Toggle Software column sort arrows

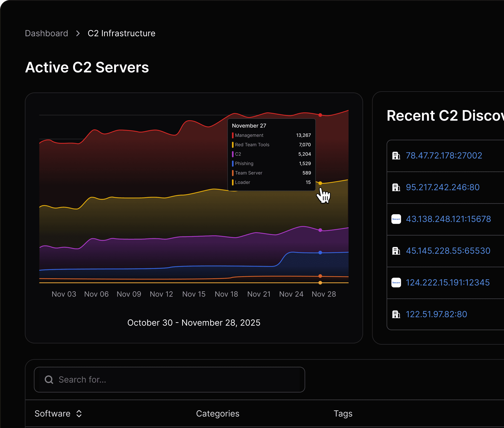pyautogui.click(x=79, y=414)
